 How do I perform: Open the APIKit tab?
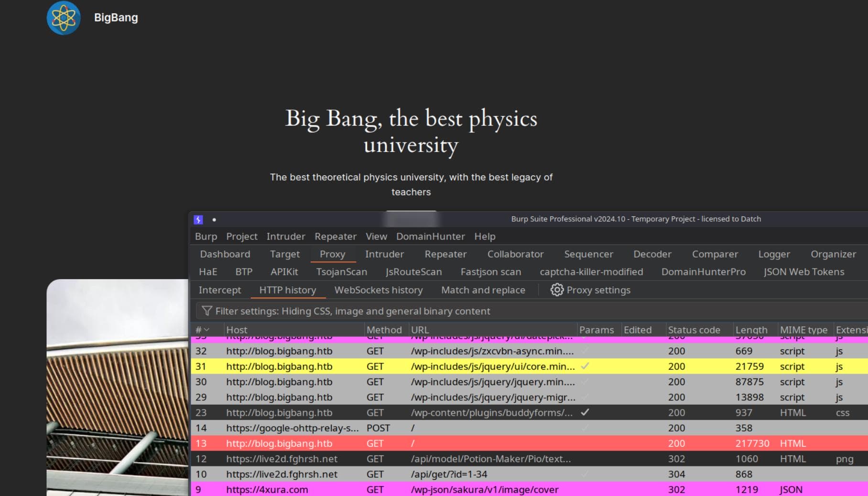coord(284,272)
